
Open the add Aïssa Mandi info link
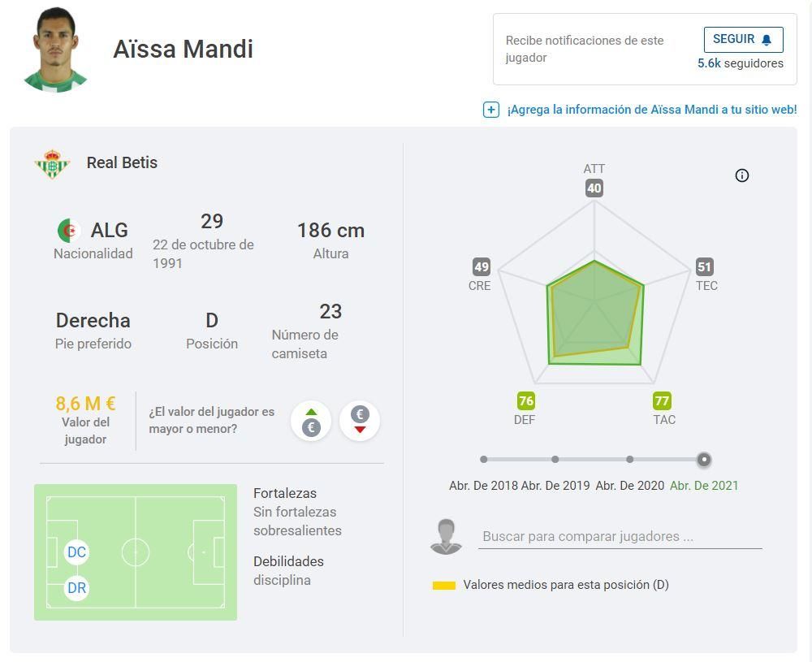click(x=651, y=110)
